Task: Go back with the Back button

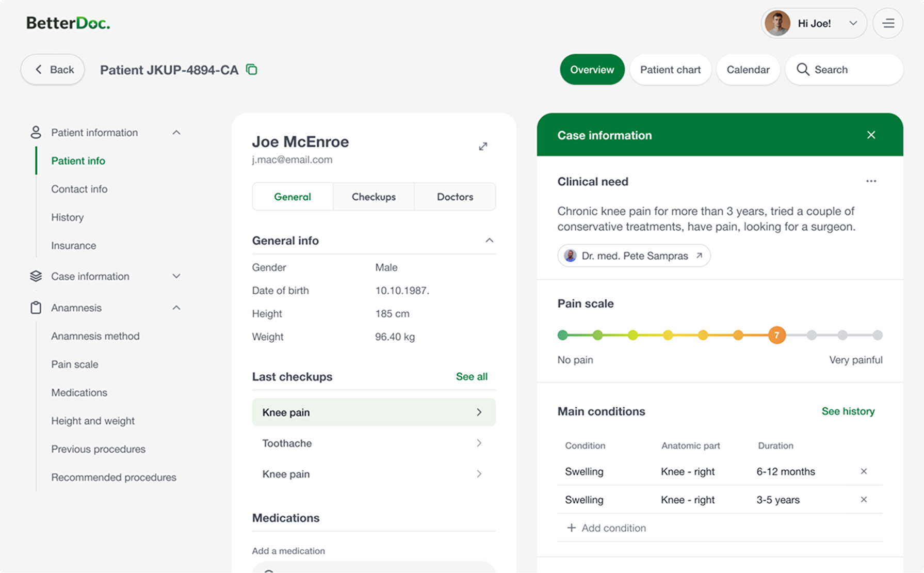Action: (53, 70)
